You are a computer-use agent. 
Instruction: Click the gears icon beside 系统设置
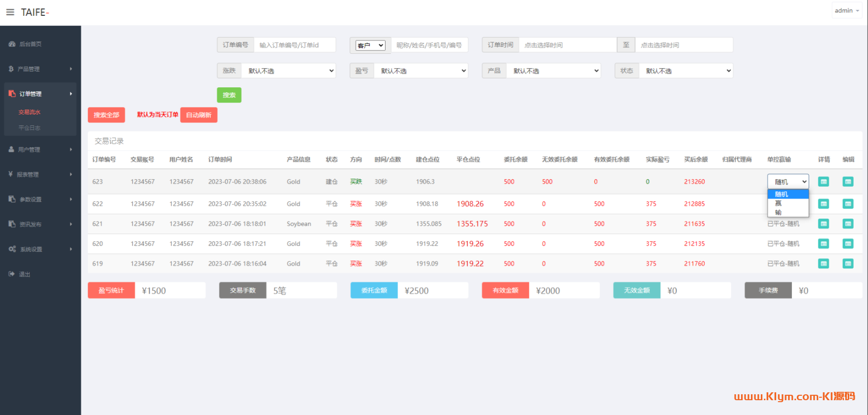click(x=12, y=249)
